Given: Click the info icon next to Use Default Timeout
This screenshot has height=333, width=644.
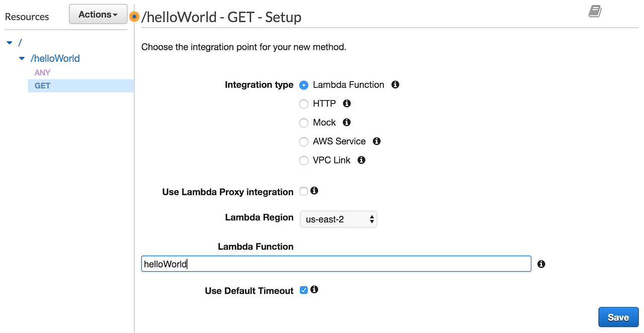Looking at the screenshot, I should click(x=314, y=290).
